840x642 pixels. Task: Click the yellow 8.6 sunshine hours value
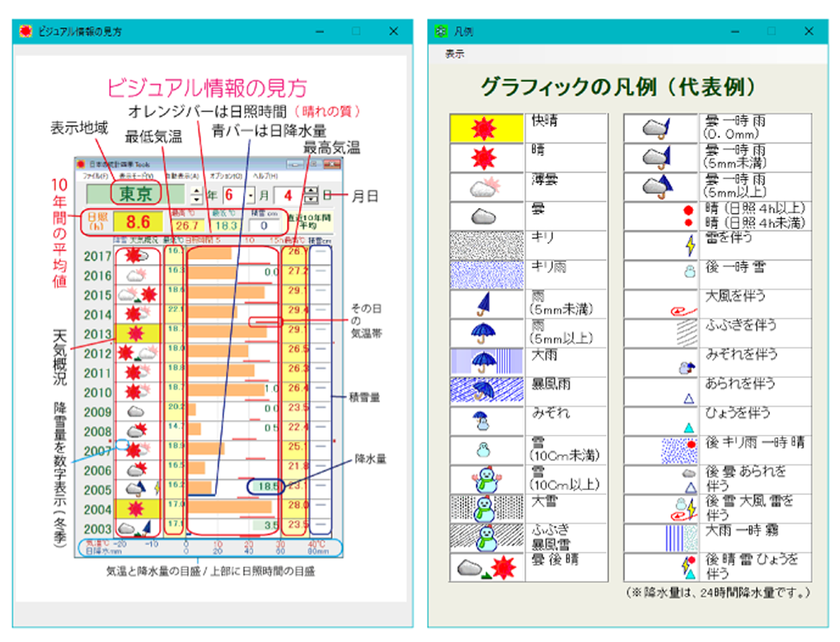138,223
